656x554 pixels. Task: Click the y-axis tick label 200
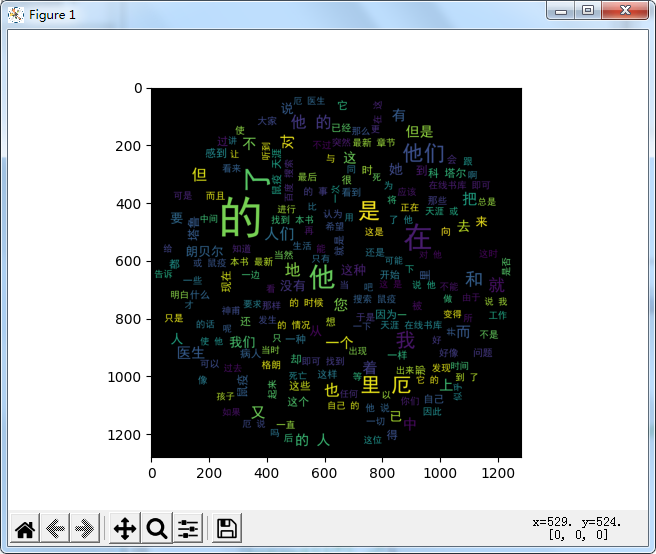click(128, 146)
